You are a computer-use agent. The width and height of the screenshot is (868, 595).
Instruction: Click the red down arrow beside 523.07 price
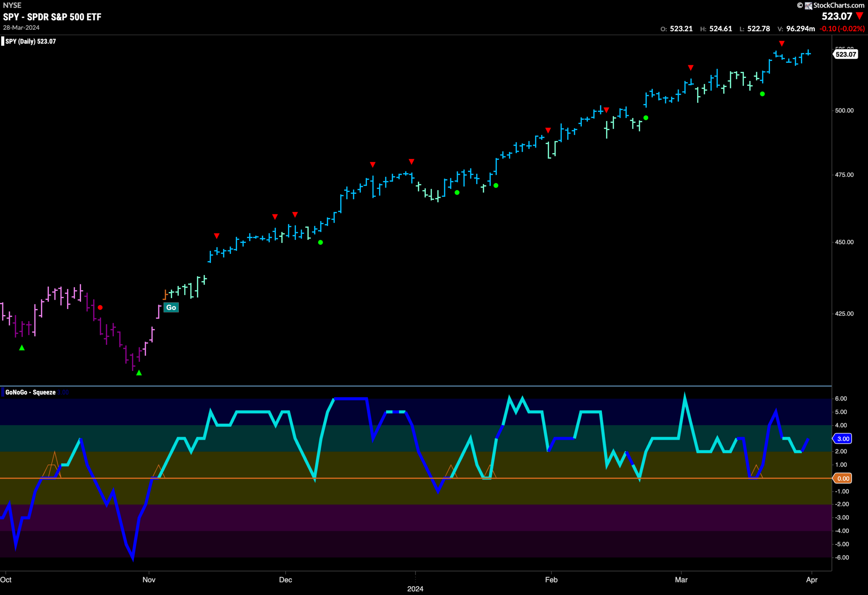point(860,16)
